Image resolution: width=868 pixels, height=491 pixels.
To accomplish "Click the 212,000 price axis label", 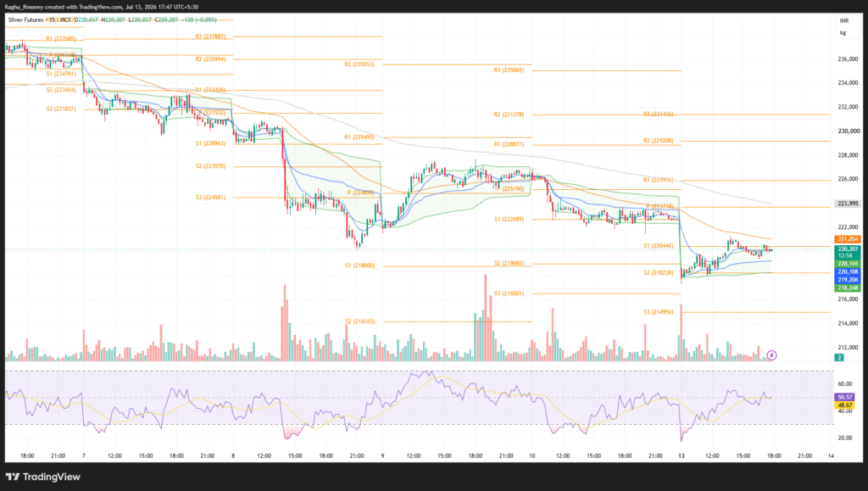I will click(x=848, y=348).
